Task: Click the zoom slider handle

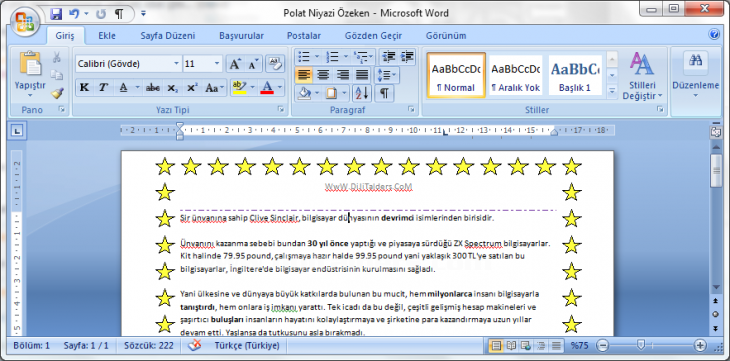Action: click(x=641, y=345)
